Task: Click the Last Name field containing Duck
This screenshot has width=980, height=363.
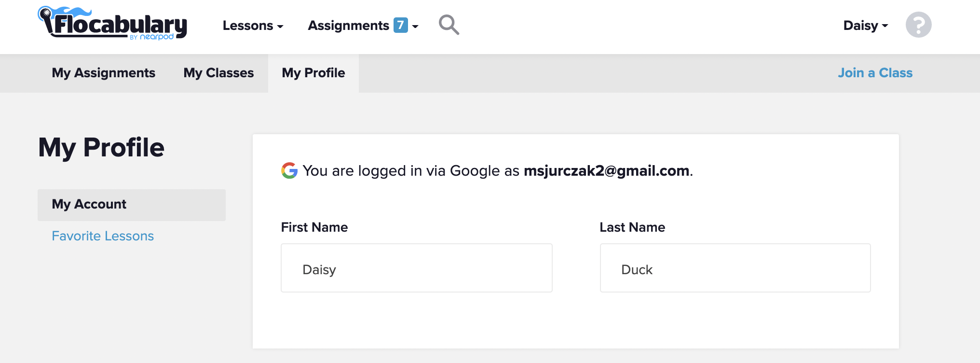Action: pyautogui.click(x=735, y=268)
